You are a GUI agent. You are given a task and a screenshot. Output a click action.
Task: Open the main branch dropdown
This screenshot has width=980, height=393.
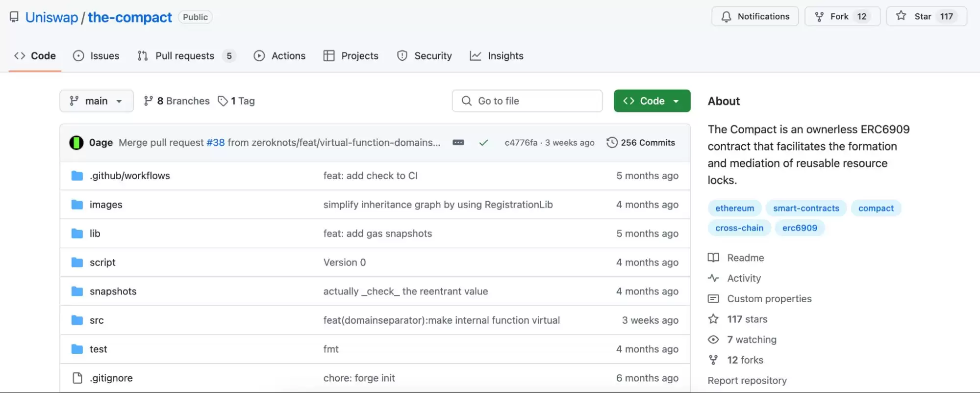(97, 101)
